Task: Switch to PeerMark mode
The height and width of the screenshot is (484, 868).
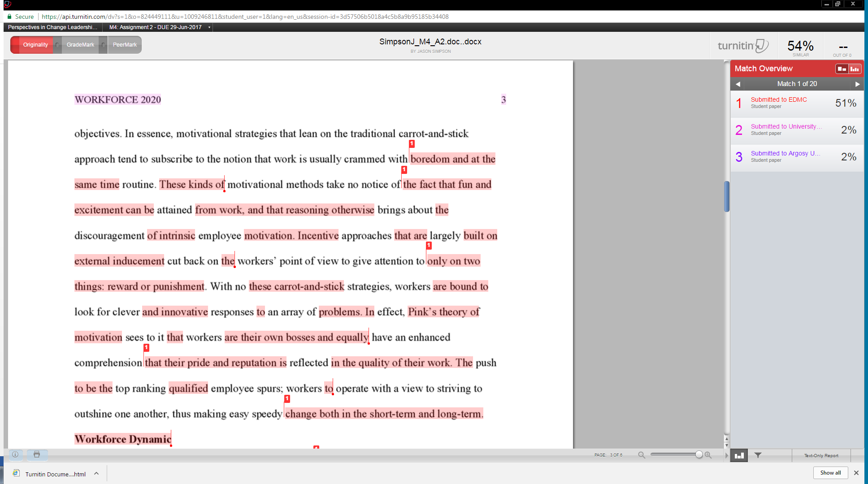Action: click(124, 44)
